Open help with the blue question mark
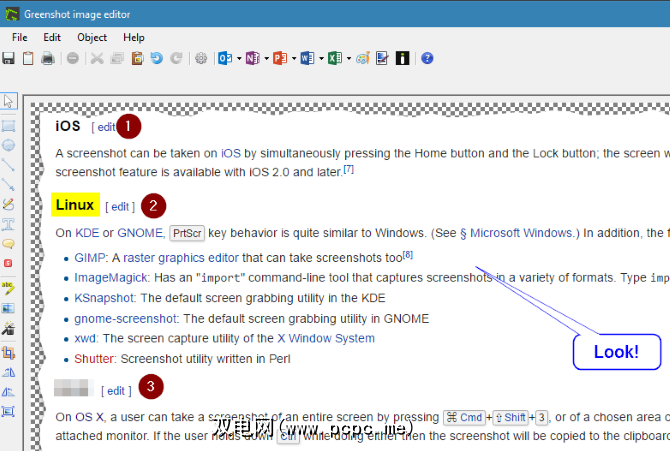This screenshot has height=451, width=670. [427, 58]
